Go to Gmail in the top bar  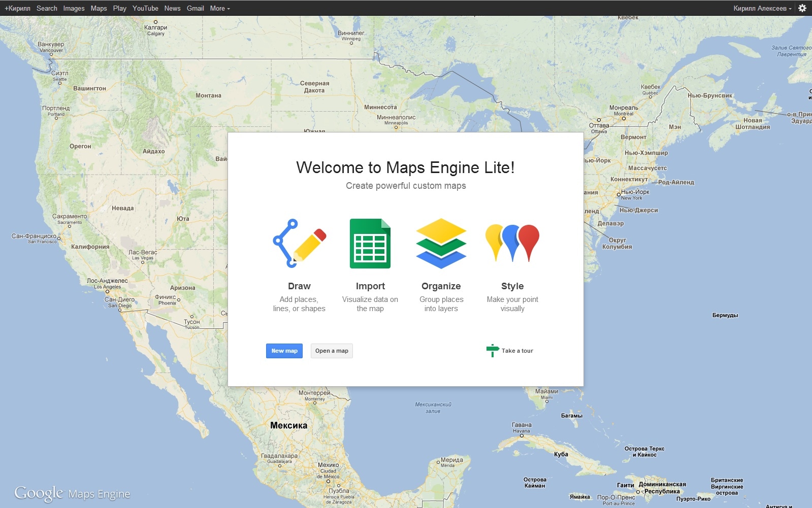click(x=195, y=8)
